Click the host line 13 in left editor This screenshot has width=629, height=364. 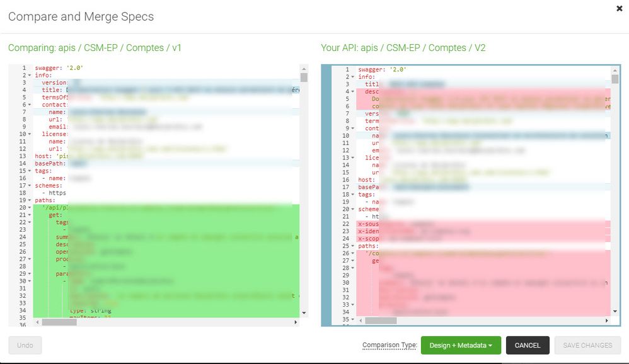(166, 156)
